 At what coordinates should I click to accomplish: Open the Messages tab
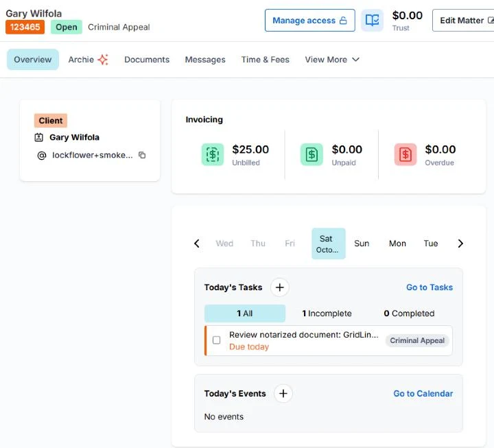coord(205,60)
